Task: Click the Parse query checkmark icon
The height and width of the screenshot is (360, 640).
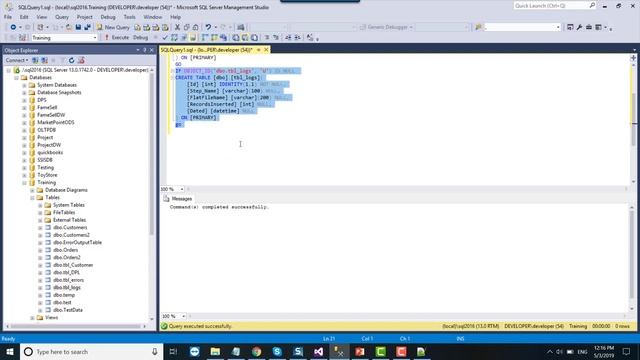Action: pos(165,38)
